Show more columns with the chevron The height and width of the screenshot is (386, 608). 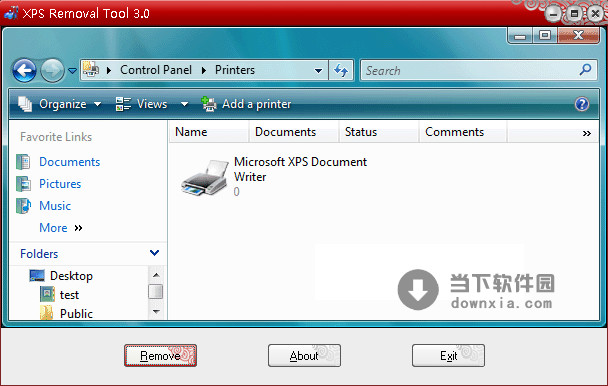(587, 133)
